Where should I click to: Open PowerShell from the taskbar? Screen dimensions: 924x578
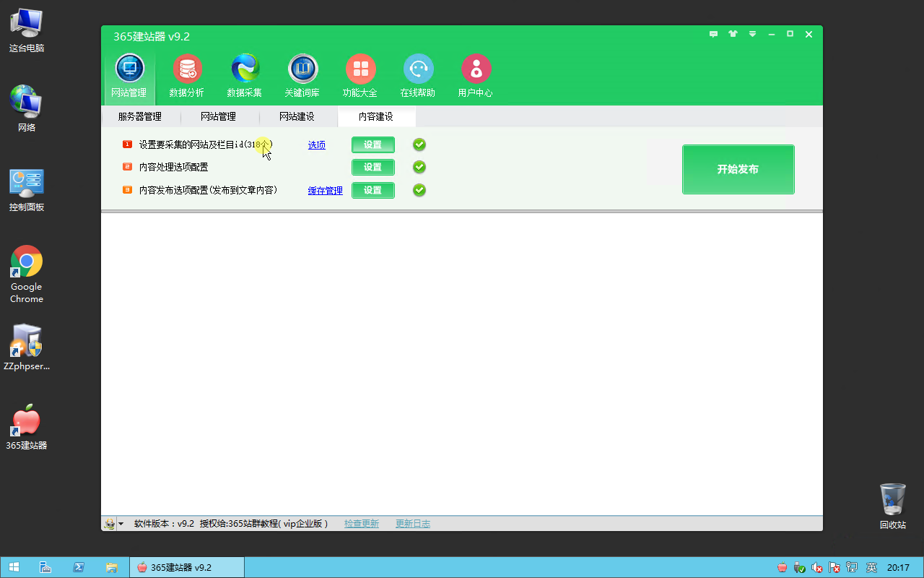(79, 567)
